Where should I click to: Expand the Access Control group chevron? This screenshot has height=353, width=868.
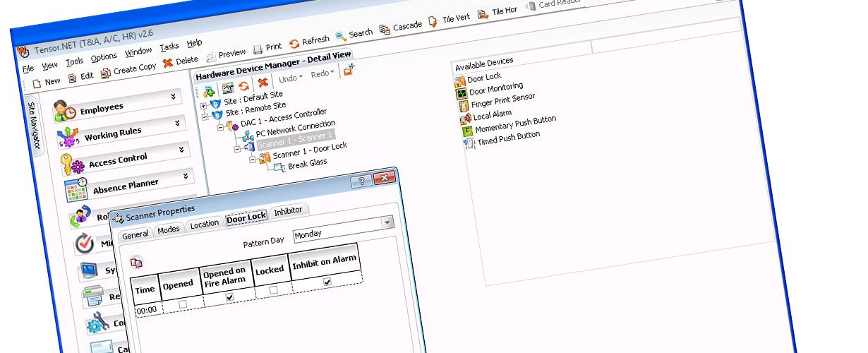(182, 149)
